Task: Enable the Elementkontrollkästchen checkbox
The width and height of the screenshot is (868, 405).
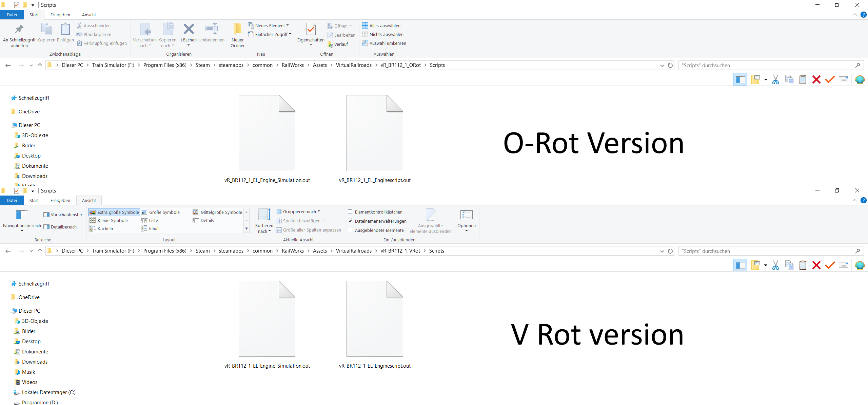Action: tap(350, 212)
